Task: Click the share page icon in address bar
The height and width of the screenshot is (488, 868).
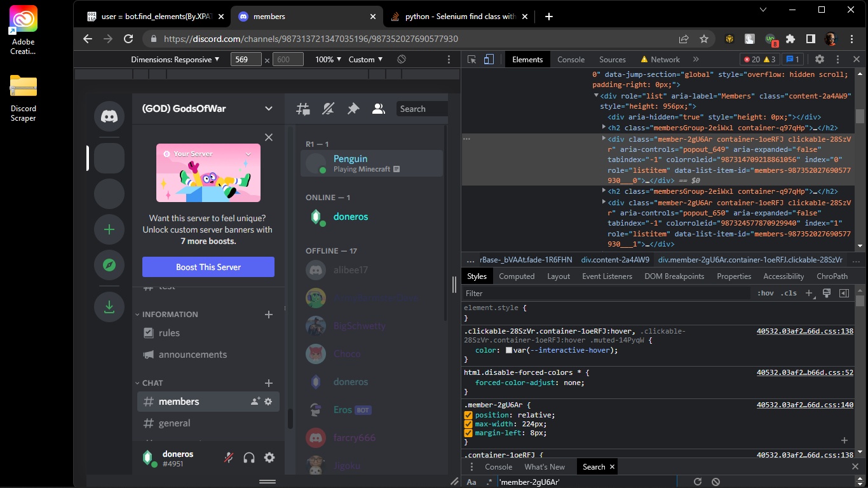Action: click(684, 39)
